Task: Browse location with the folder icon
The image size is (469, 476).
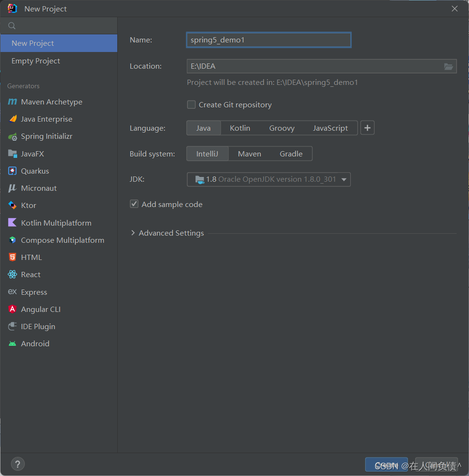Action: (449, 66)
